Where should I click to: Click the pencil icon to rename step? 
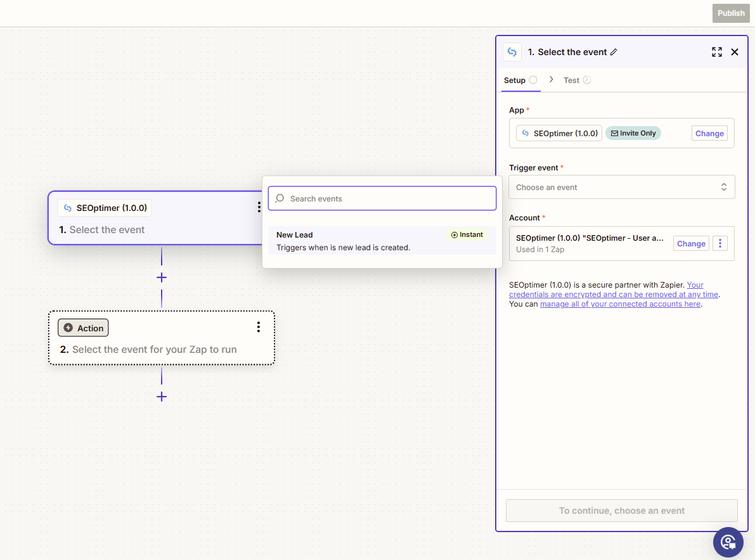pos(614,52)
